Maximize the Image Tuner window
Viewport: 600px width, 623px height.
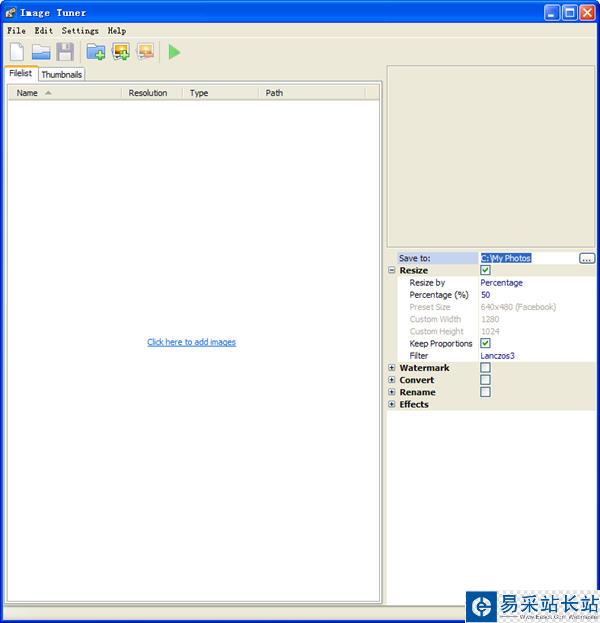click(569, 13)
